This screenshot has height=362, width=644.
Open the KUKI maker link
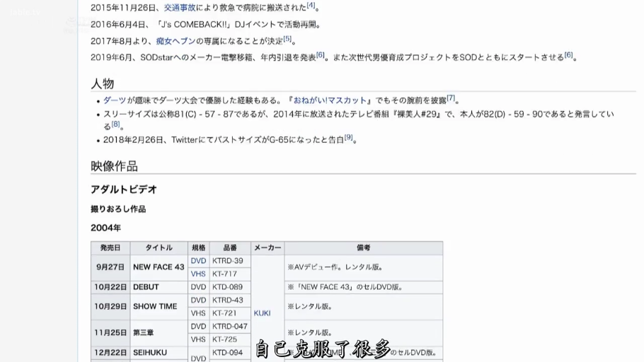click(262, 313)
